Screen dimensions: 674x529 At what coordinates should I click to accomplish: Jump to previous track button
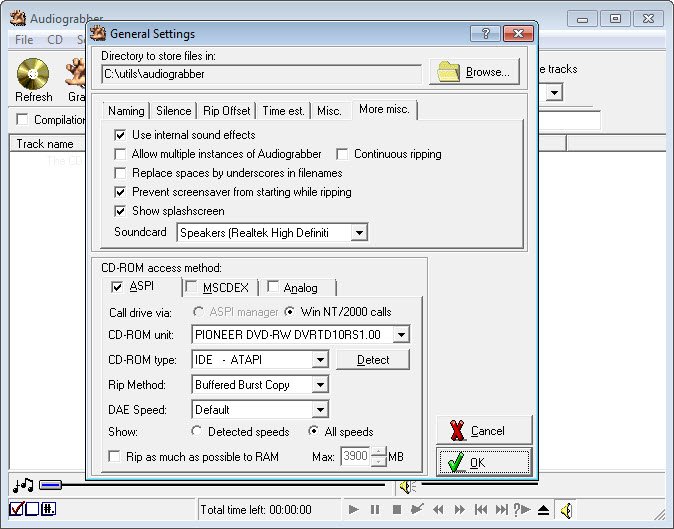[481, 510]
